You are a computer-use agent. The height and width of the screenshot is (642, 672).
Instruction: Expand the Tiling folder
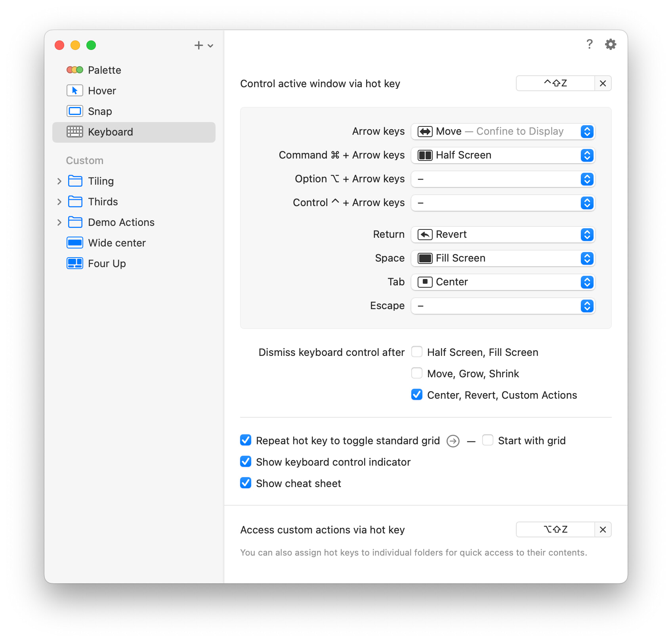point(59,181)
